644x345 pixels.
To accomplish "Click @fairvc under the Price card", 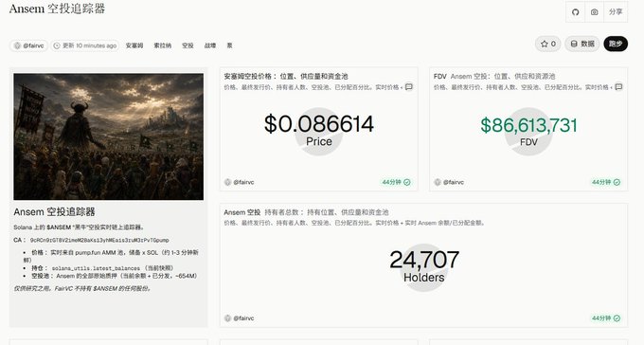I will (240, 182).
